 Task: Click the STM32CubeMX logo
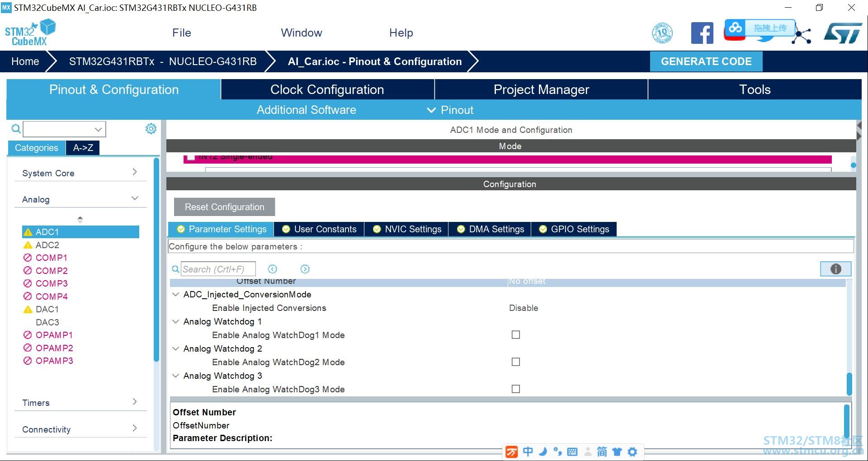click(x=30, y=33)
